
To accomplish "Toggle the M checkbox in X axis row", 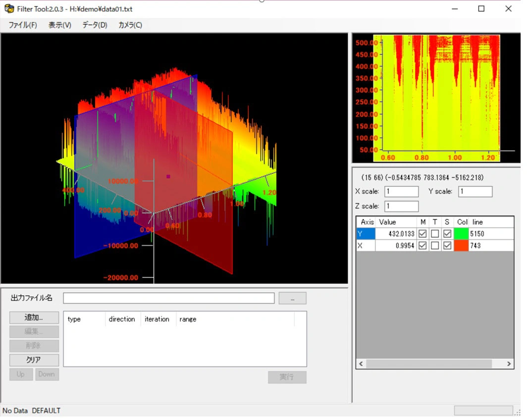I will click(423, 245).
